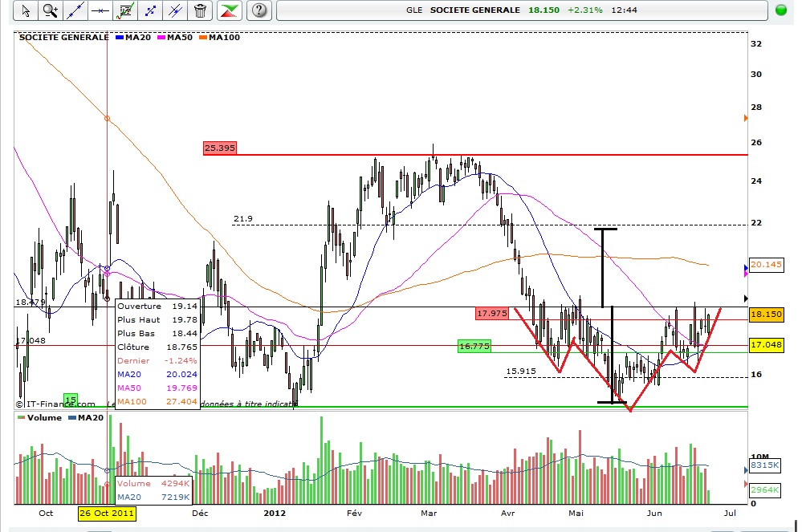Click the +2.31% change in the header
802x532 pixels.
coord(584,10)
